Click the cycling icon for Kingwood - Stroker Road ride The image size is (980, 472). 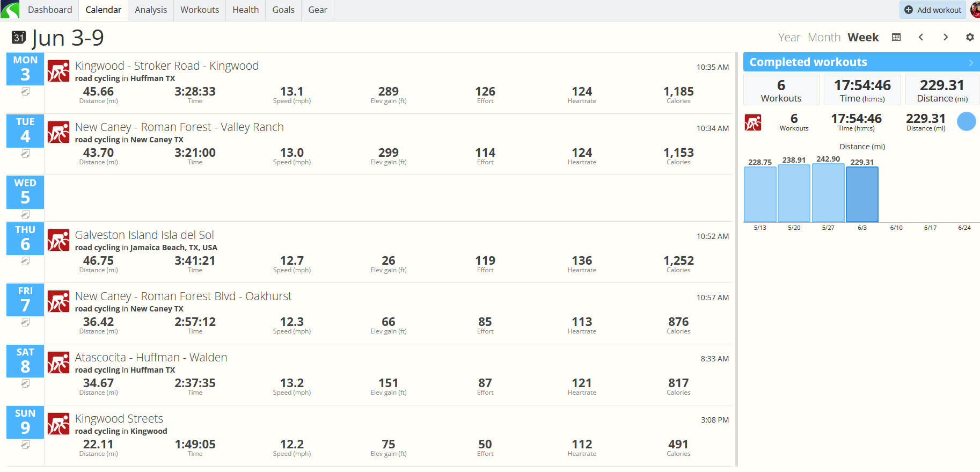point(58,71)
